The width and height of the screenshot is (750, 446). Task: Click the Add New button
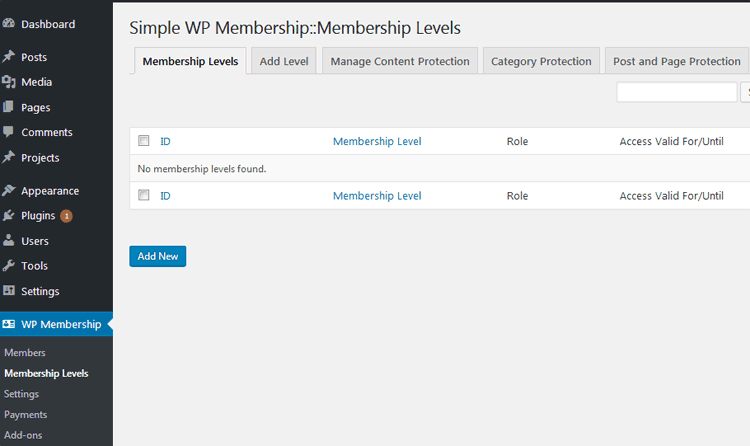pos(158,256)
